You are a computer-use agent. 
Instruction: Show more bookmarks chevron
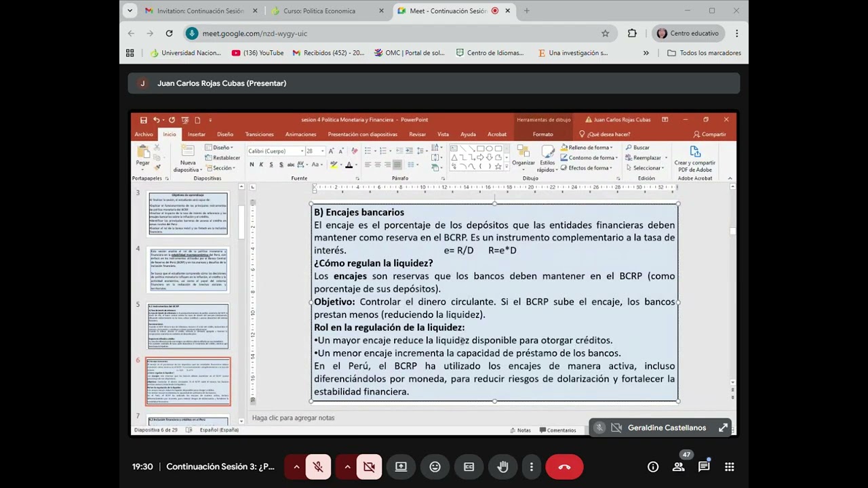point(646,53)
